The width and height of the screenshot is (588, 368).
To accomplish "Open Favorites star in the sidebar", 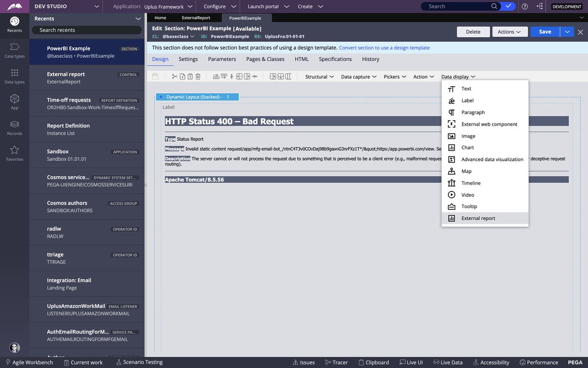I will tap(14, 150).
